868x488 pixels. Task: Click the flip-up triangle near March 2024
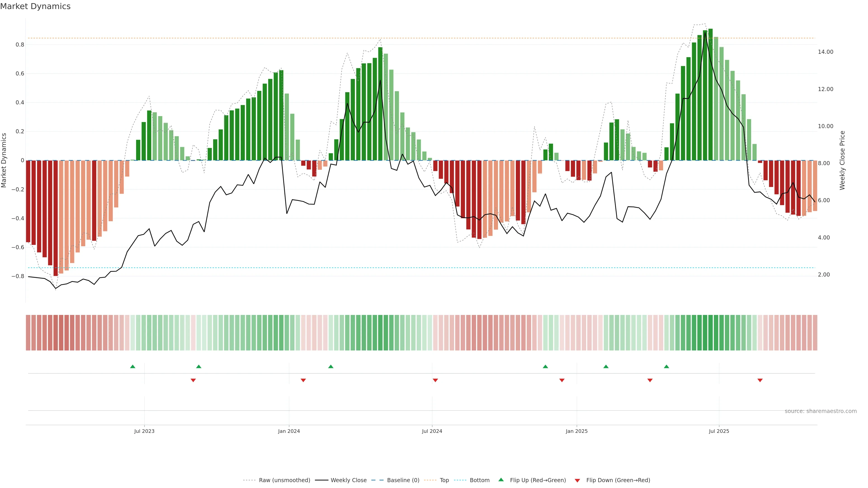(x=330, y=366)
